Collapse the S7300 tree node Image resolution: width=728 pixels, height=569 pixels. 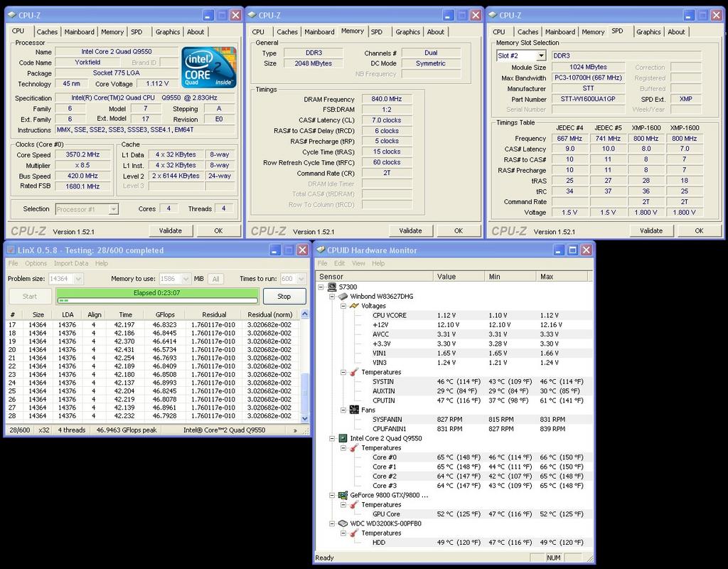321,287
